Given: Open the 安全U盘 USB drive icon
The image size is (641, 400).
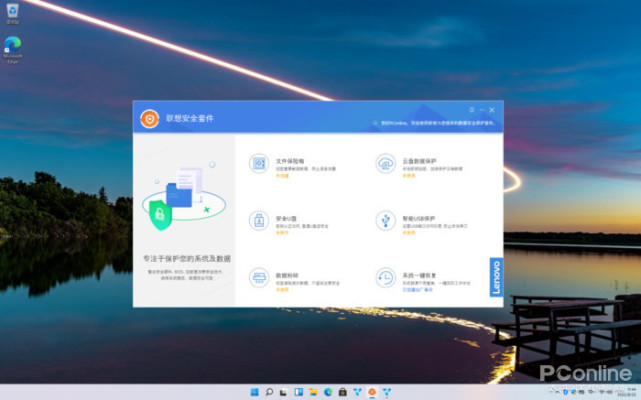Looking at the screenshot, I should [x=259, y=220].
